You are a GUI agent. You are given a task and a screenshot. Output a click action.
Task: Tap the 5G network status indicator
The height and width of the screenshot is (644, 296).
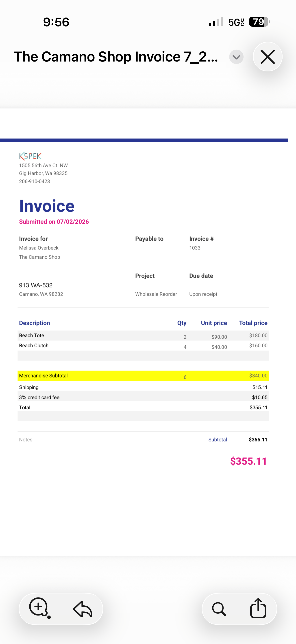click(x=236, y=22)
